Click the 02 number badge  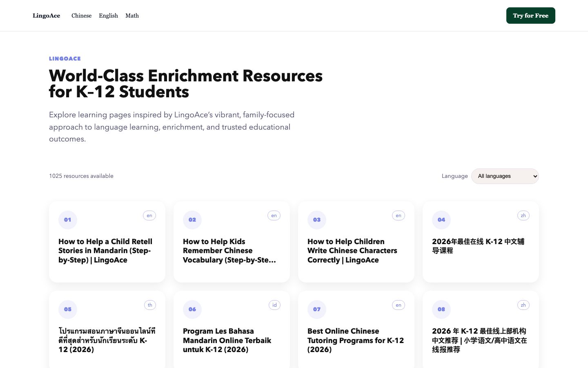click(192, 220)
